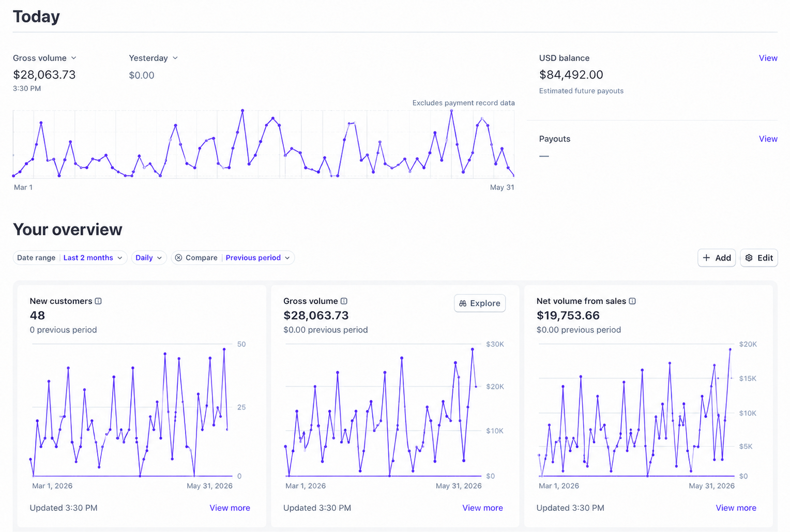Select the Estimated future payouts text
The image size is (790, 532).
pyautogui.click(x=581, y=91)
